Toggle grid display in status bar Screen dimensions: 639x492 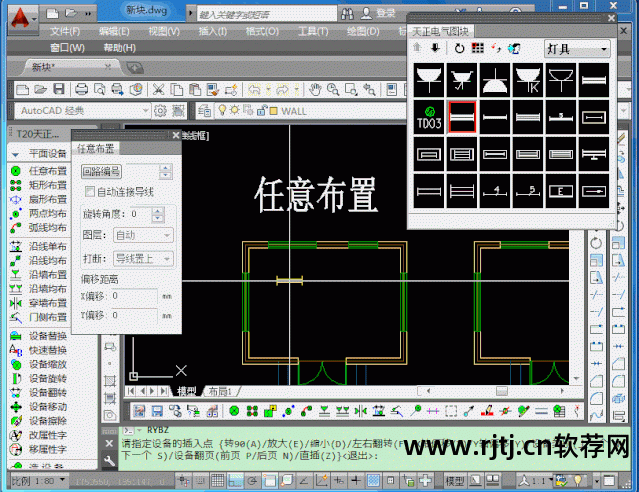[217, 481]
